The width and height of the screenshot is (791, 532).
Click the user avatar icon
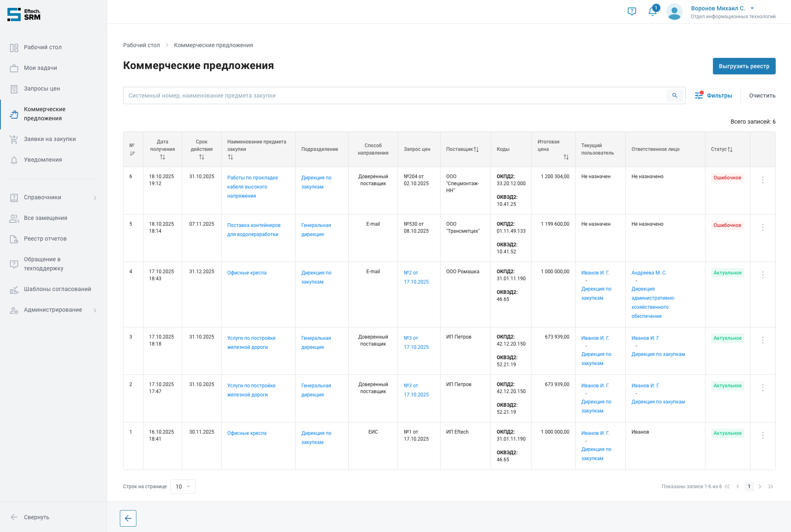click(x=674, y=12)
